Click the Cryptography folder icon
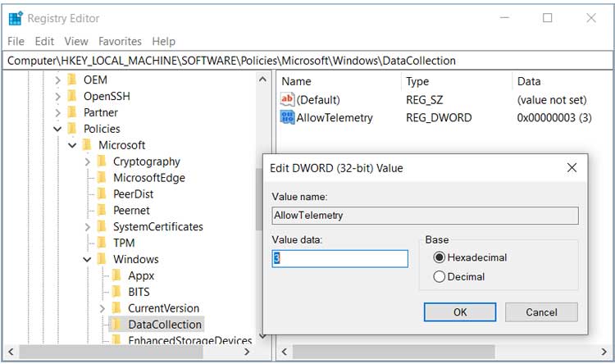Viewport: 615px width, 364px height. pyautogui.click(x=102, y=162)
